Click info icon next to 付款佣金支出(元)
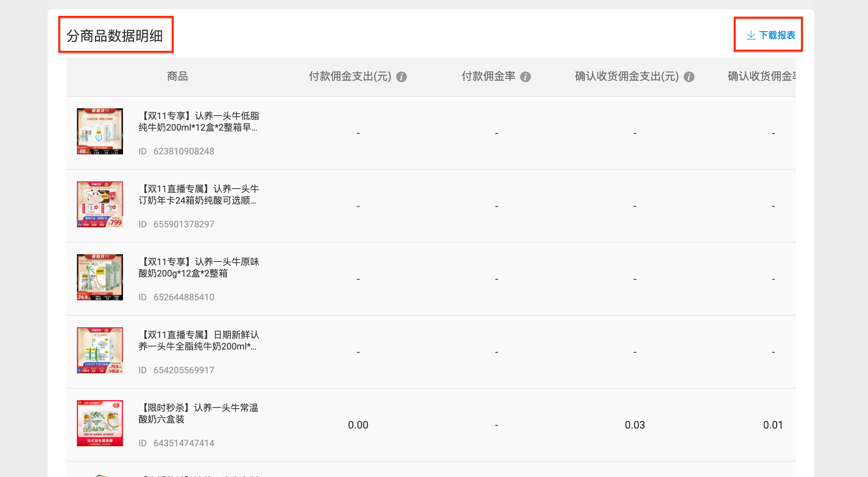 tap(401, 77)
